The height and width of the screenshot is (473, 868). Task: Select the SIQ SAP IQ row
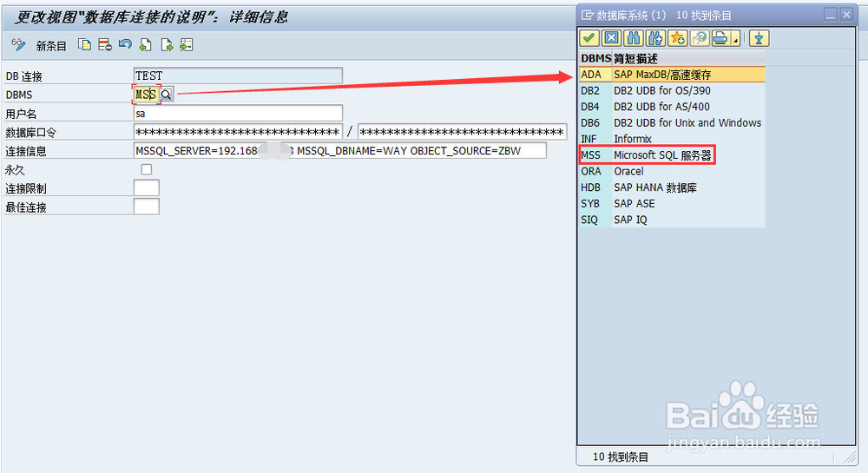pyautogui.click(x=672, y=220)
